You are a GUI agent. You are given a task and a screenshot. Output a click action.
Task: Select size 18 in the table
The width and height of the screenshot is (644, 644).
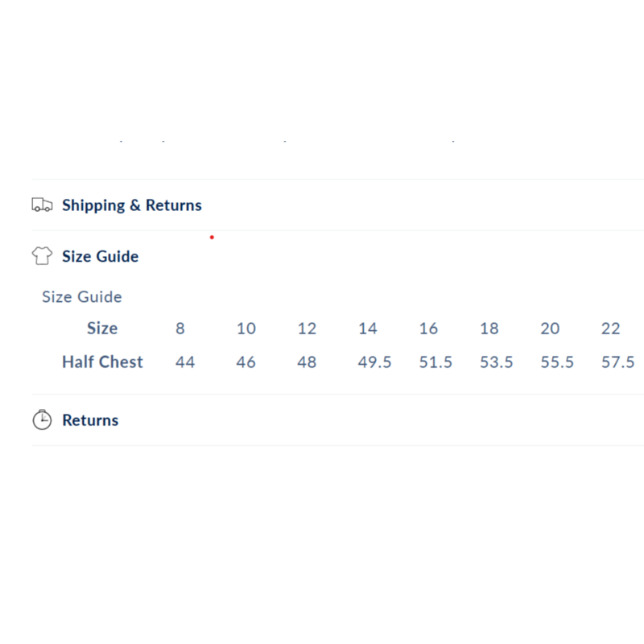pos(489,328)
